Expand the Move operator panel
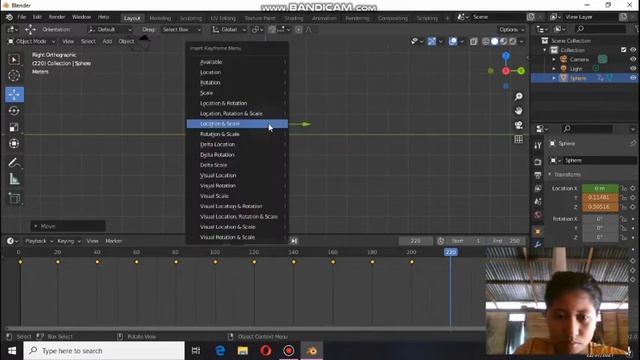Screen dimensions: 640x360 68,226
